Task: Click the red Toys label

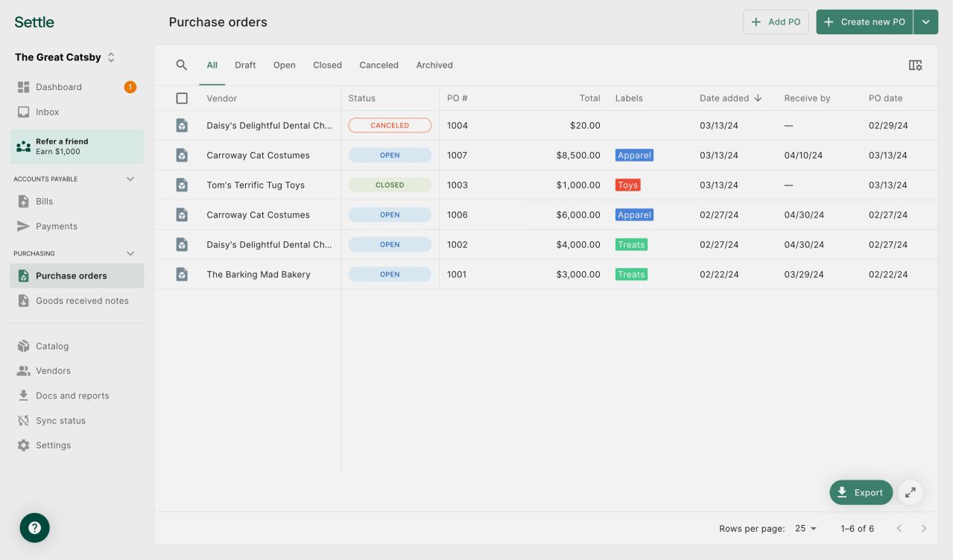Action: (627, 185)
